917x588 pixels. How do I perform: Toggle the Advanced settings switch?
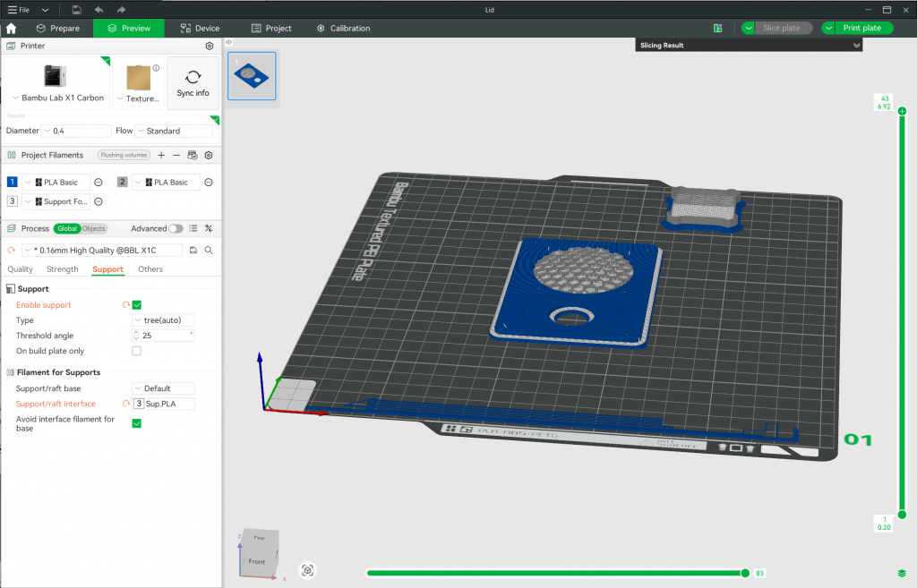(176, 228)
